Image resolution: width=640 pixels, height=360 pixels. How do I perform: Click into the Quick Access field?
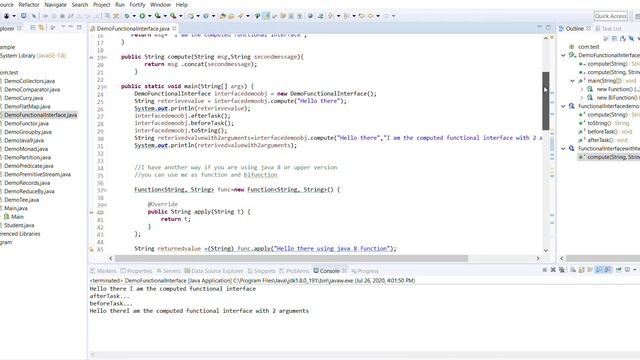point(611,16)
